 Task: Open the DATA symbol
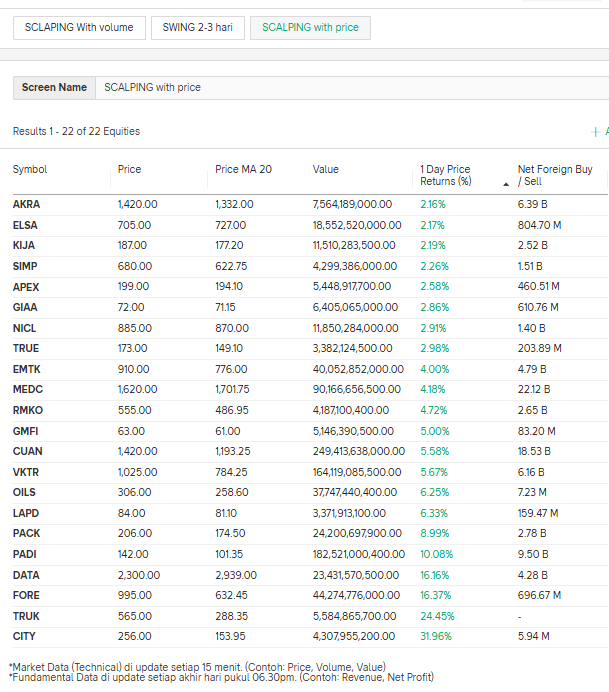pos(26,575)
